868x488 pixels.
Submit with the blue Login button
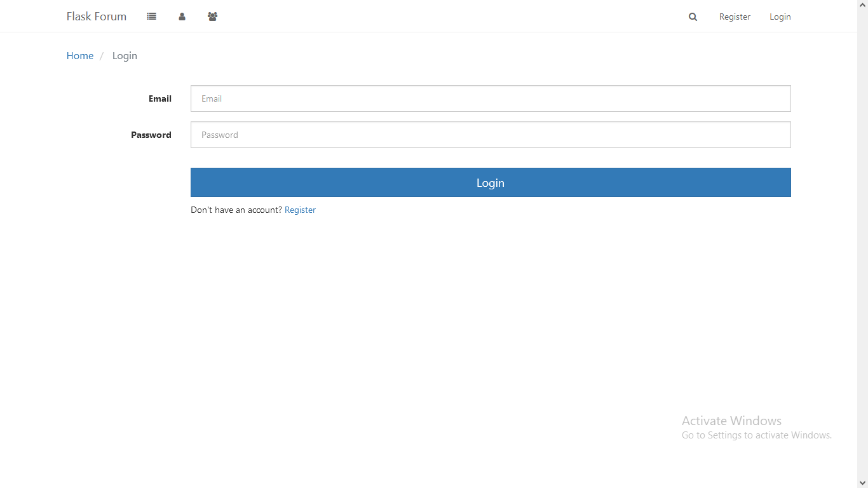click(491, 182)
